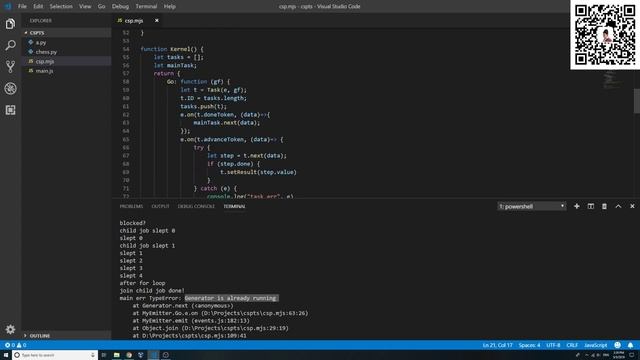Change file encoding via UTF-8

point(553,345)
